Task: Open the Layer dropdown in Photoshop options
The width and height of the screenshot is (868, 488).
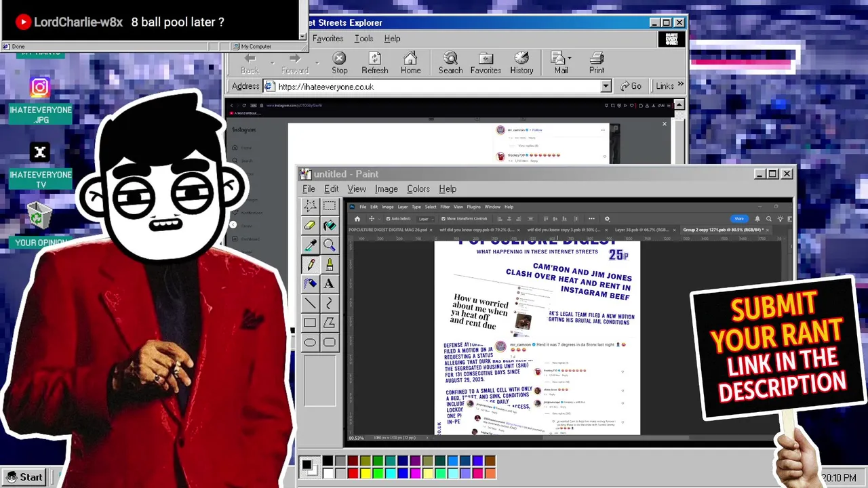Action: tap(425, 219)
